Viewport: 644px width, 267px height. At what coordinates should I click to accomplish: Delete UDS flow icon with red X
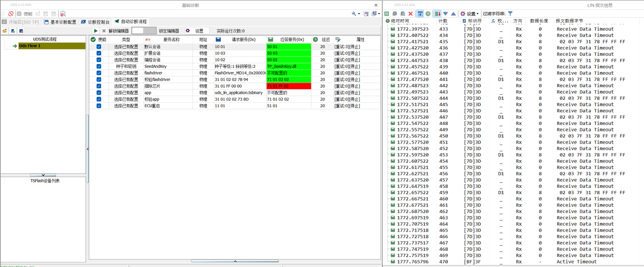[21, 31]
